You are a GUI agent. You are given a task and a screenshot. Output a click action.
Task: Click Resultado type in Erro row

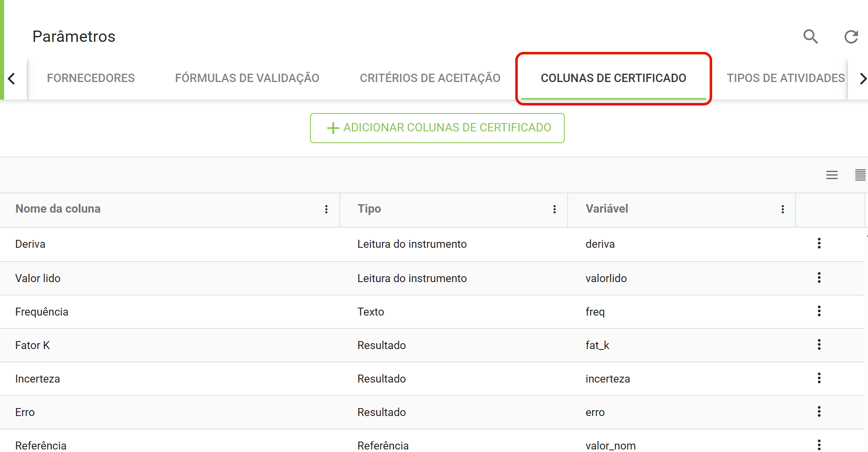tap(381, 412)
